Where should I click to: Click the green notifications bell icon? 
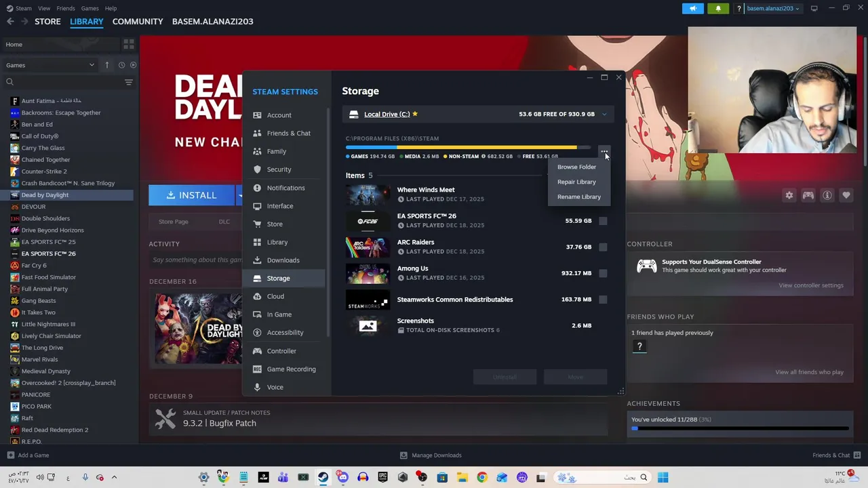719,8
